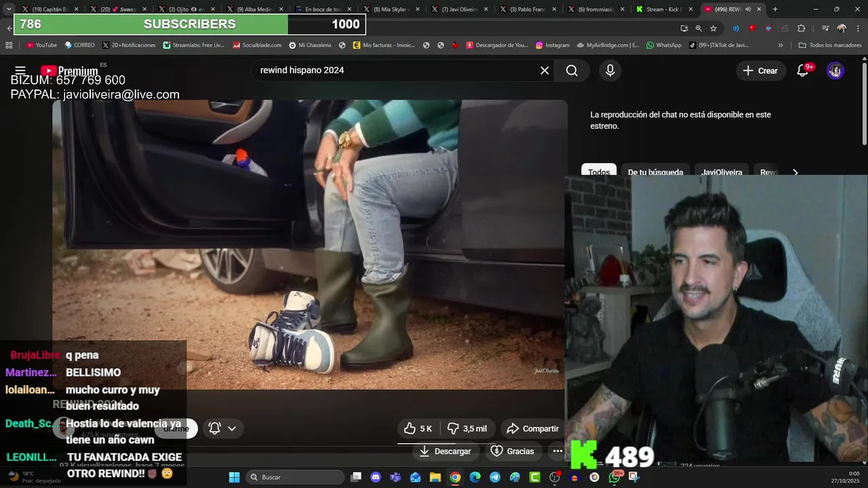This screenshot has width=868, height=488.
Task: Send Super Thanks with Gracias button
Action: [512, 451]
